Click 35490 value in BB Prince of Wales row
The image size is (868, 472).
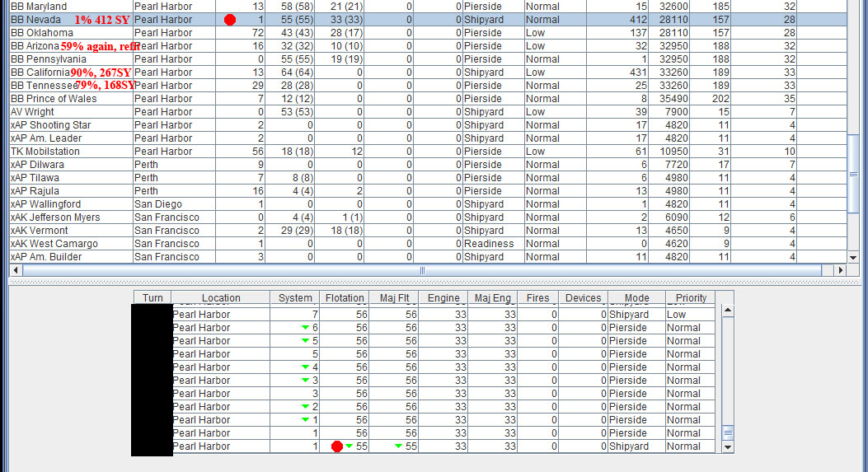(x=669, y=99)
